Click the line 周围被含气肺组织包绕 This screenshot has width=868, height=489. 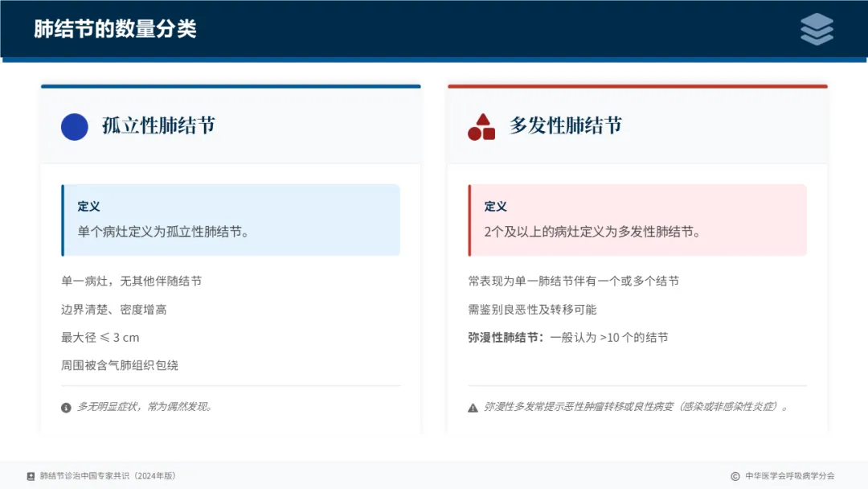coord(120,365)
